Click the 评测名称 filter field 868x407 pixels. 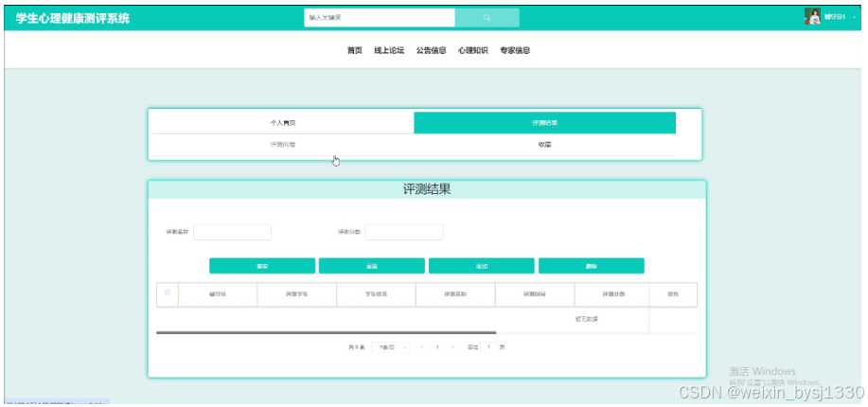[233, 232]
